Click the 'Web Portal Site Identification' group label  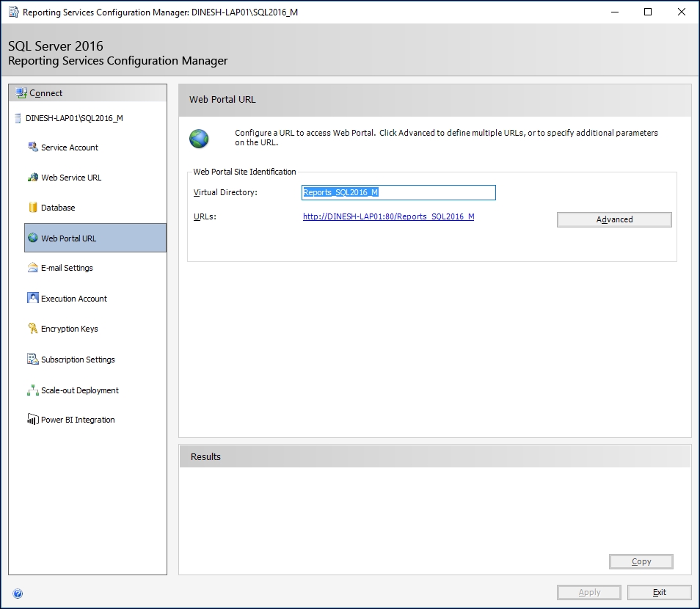pos(244,172)
